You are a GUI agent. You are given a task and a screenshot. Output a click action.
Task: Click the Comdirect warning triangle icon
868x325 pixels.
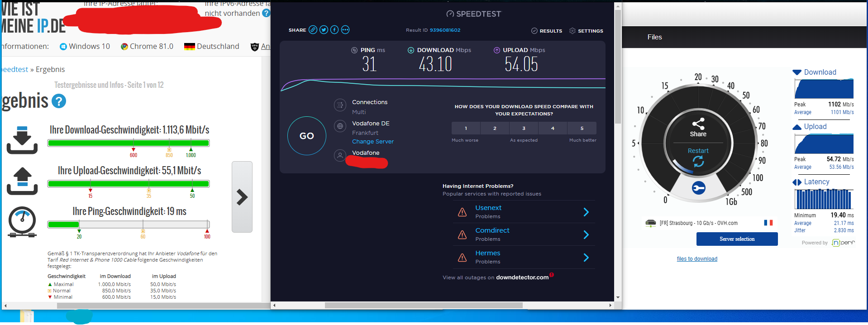[x=462, y=235]
